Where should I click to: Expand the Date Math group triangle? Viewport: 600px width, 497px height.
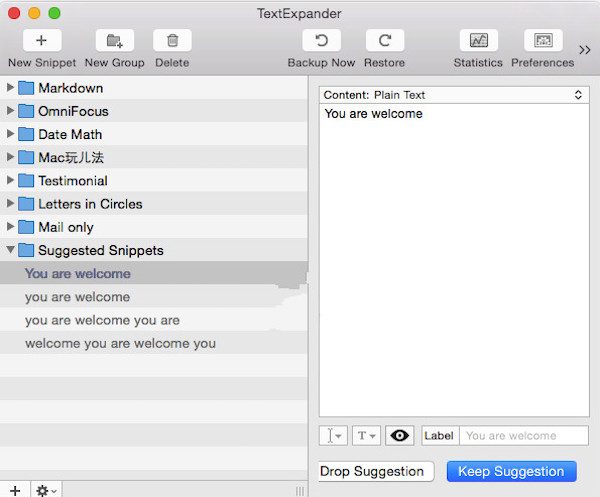coord(10,134)
